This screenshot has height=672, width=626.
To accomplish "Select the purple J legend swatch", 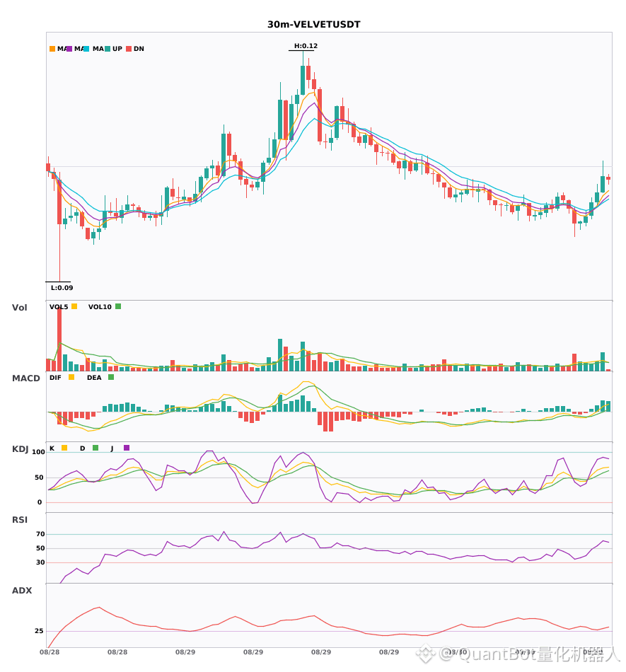I will pyautogui.click(x=127, y=448).
